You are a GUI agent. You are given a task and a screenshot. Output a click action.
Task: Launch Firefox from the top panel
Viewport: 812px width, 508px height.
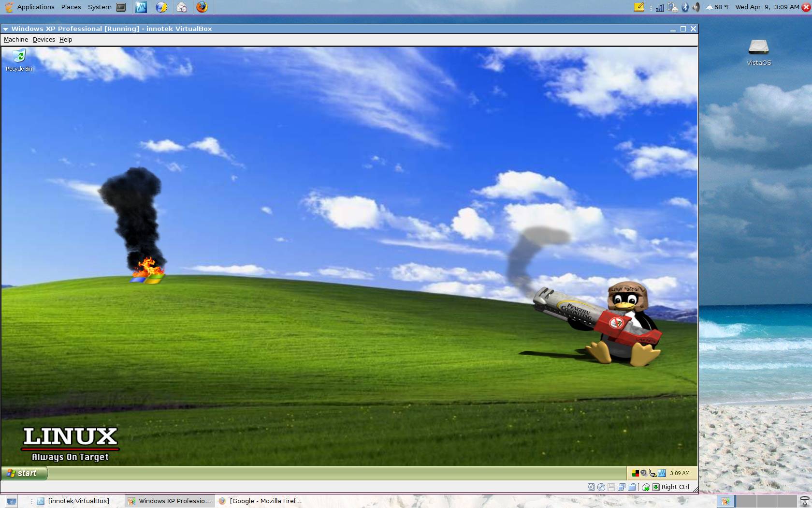202,7
